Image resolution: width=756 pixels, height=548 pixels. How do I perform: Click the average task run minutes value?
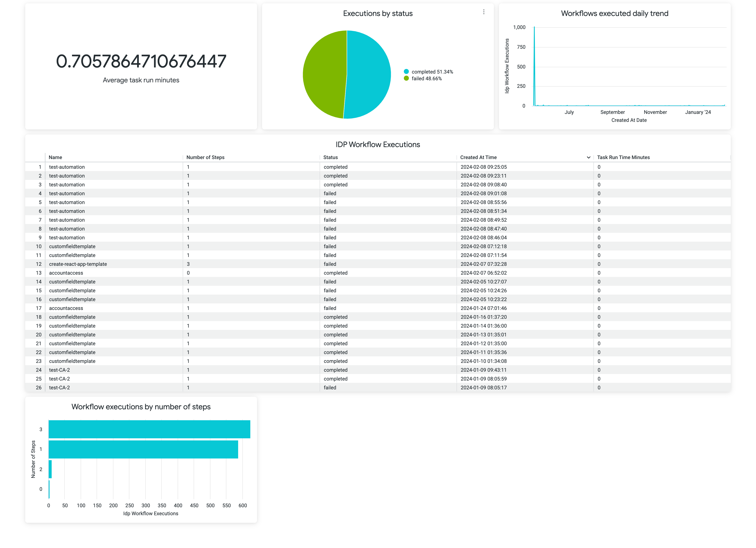coord(141,62)
